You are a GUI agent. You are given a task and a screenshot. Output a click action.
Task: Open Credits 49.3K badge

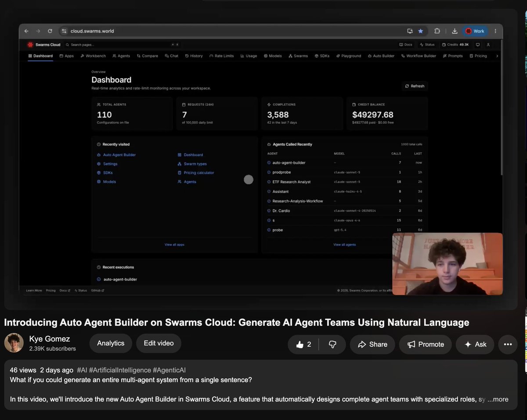point(455,44)
